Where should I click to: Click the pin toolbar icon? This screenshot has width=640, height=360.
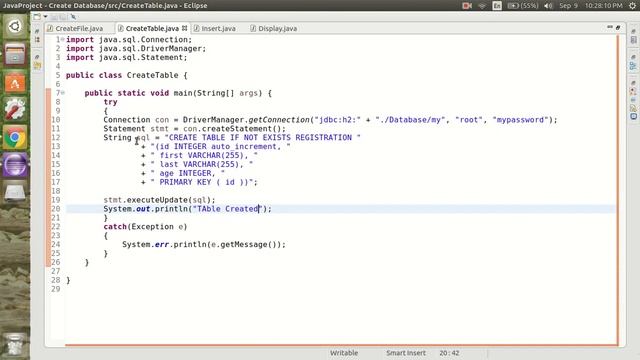[73, 17]
